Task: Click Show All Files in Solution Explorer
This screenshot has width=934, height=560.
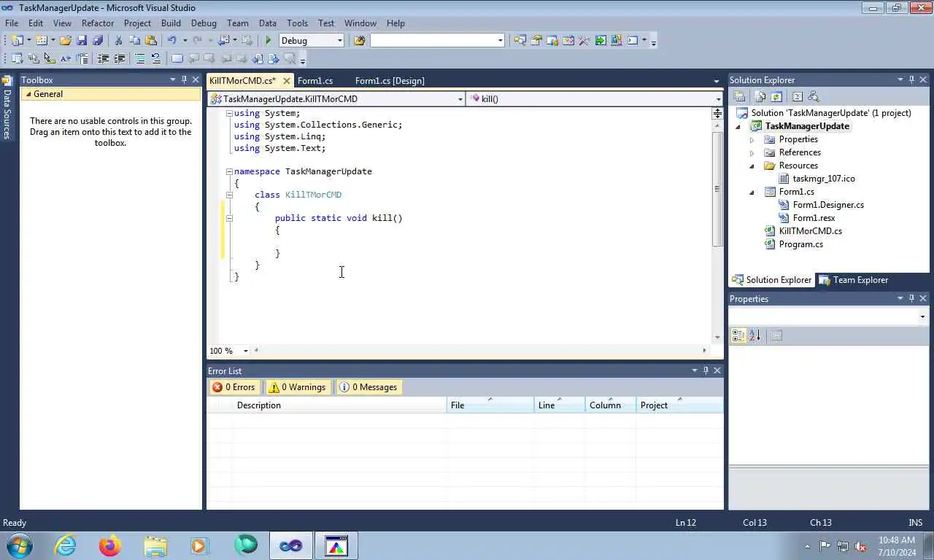Action: 760,96
